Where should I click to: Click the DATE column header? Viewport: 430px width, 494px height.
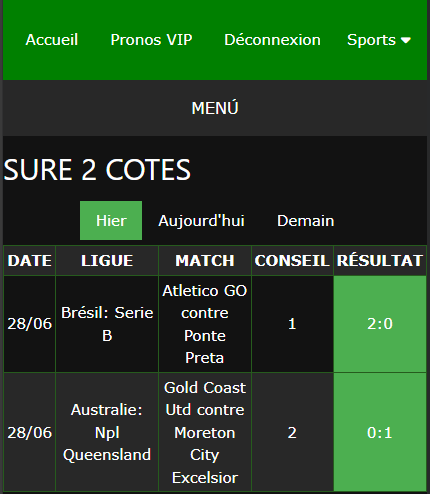point(30,261)
